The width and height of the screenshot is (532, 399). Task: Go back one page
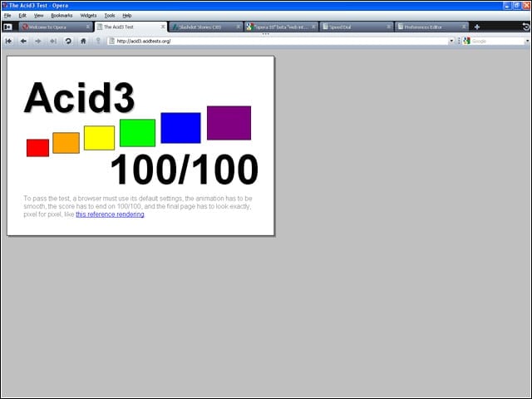coord(23,41)
